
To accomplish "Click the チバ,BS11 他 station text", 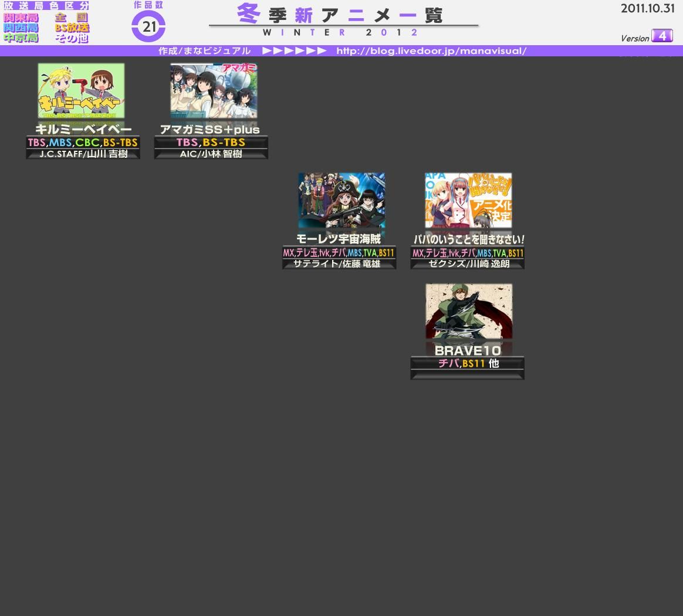I will click(469, 363).
